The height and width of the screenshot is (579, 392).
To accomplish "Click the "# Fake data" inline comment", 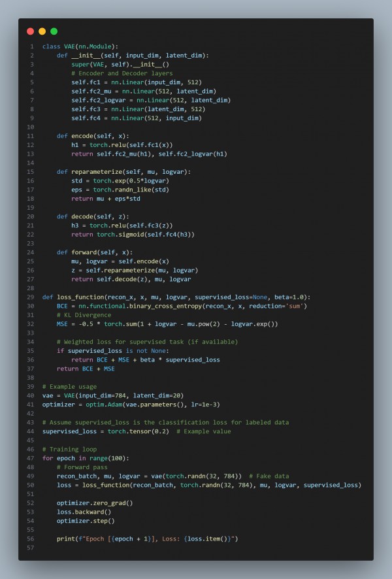I will coord(269,476).
